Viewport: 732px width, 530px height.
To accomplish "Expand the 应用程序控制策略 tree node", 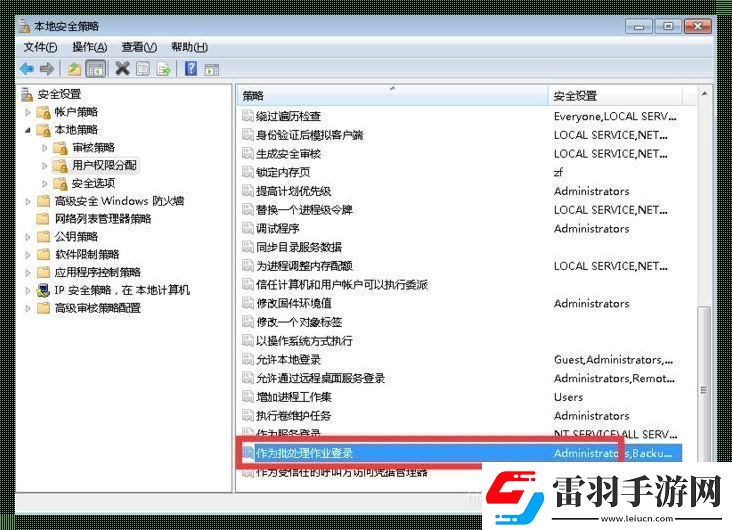I will pos(28,273).
